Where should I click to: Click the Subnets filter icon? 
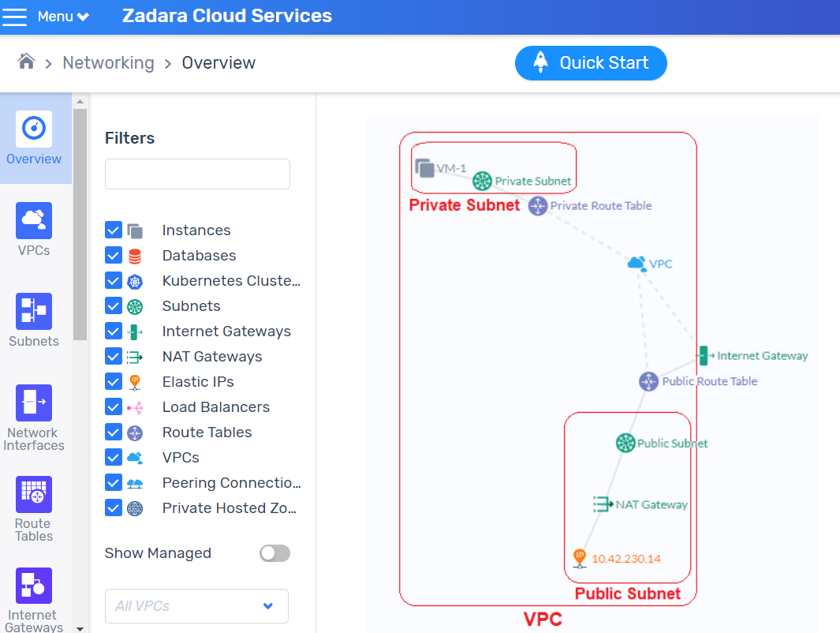(135, 306)
